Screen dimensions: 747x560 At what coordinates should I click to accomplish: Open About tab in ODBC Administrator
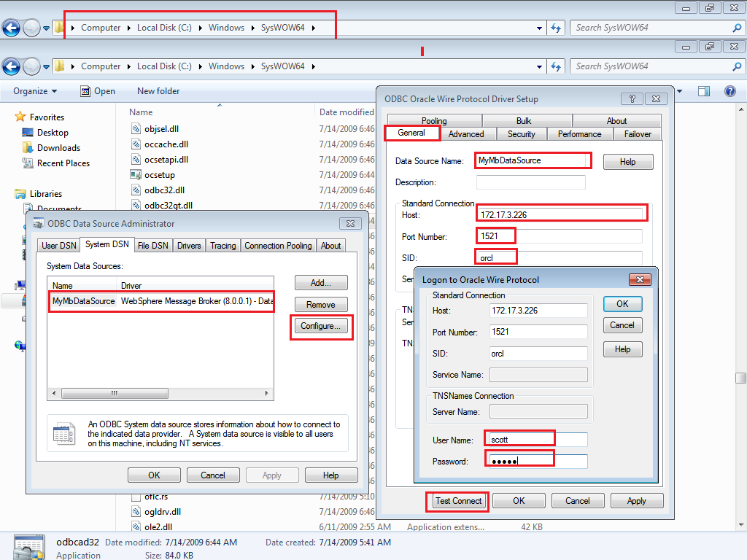[330, 245]
